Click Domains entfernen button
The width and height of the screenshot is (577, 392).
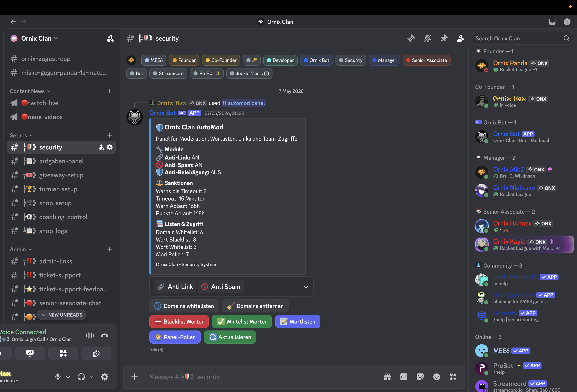255,306
